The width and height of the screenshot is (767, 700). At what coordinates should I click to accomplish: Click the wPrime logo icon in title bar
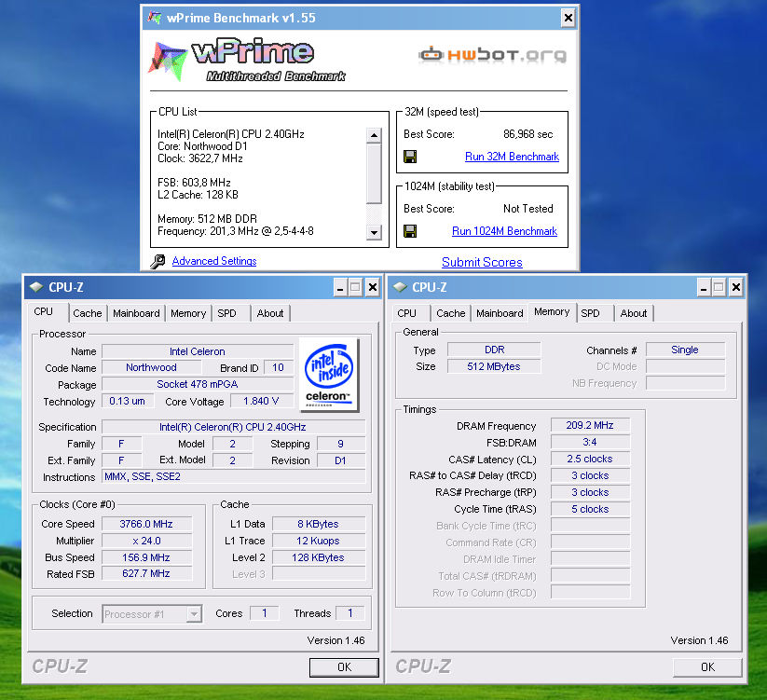click(x=155, y=18)
